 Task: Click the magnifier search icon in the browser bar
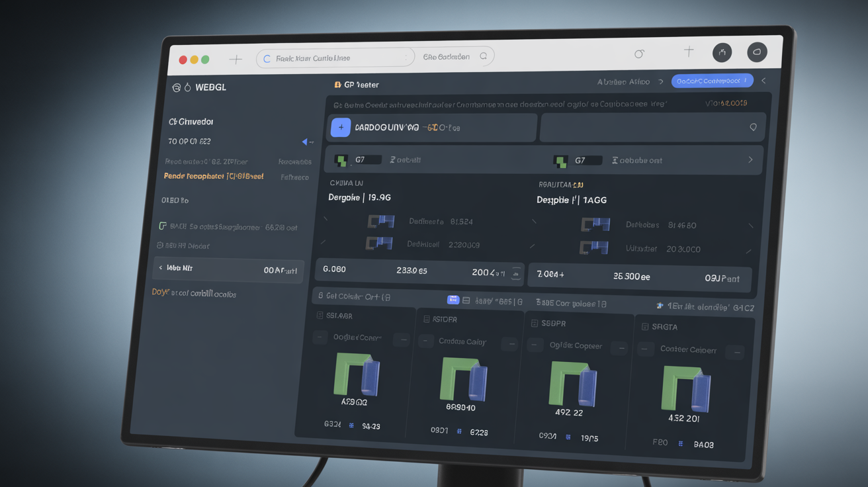pos(484,56)
